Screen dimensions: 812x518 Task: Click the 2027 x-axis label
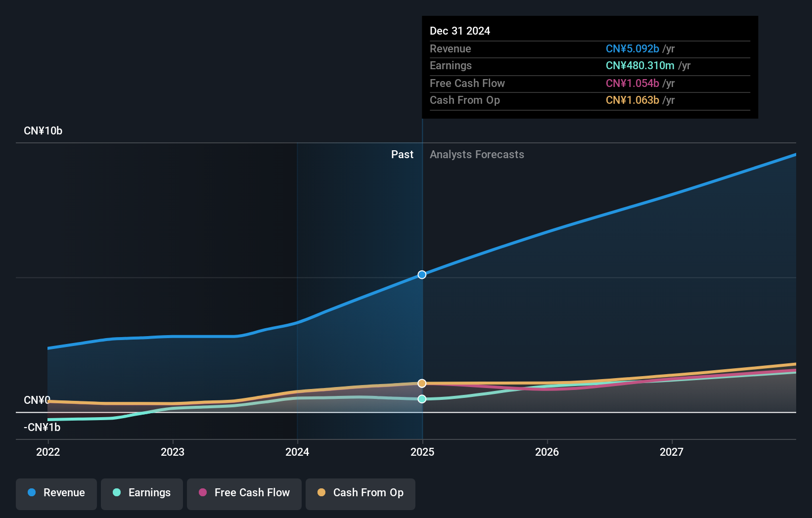[672, 452]
